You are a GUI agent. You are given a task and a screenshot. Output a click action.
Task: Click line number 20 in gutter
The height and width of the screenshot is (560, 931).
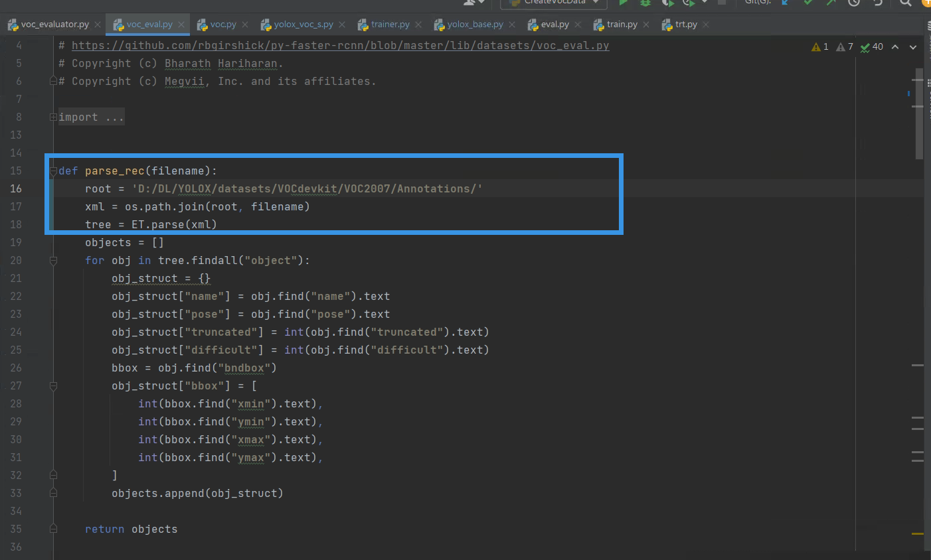tap(16, 261)
